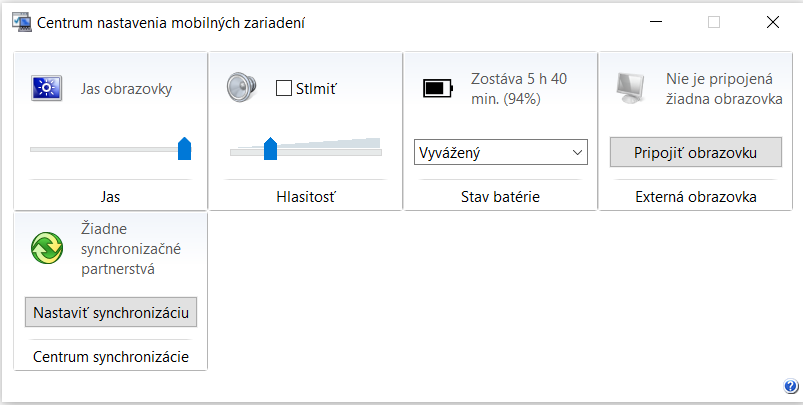Click the Externá obrazovka tile label
Image resolution: width=803 pixels, height=405 pixels.
(696, 196)
